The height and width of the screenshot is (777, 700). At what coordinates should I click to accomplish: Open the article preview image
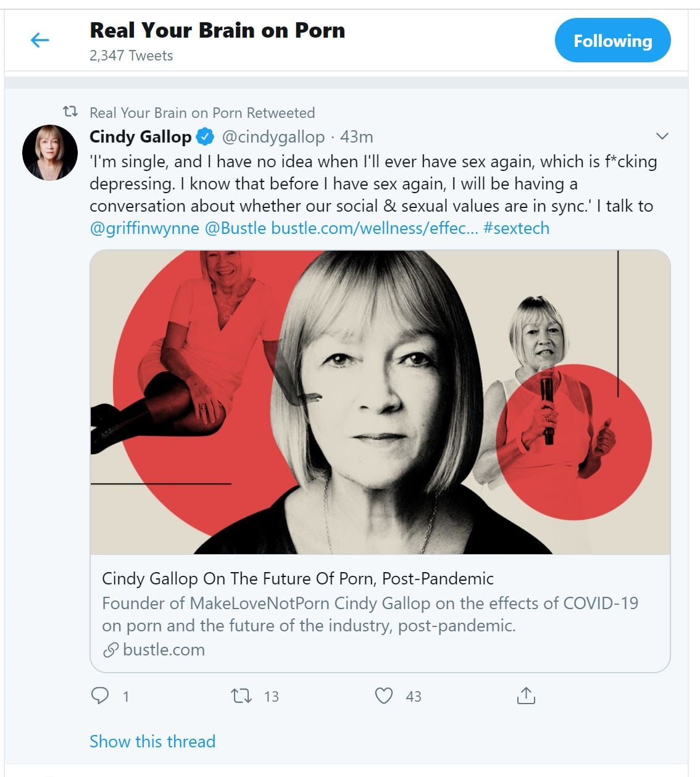tap(380, 402)
